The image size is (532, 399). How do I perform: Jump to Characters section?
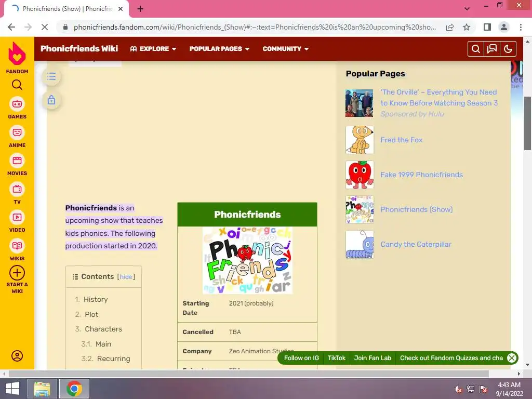point(103,329)
